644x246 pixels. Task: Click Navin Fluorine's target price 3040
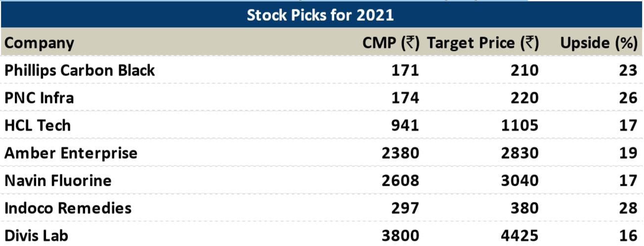click(x=518, y=180)
